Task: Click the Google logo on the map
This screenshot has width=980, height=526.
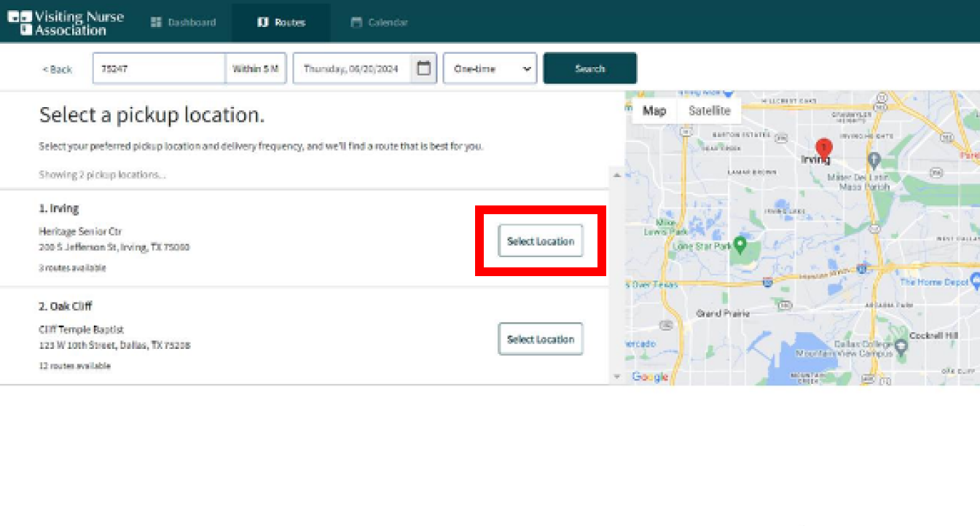Action: point(650,377)
